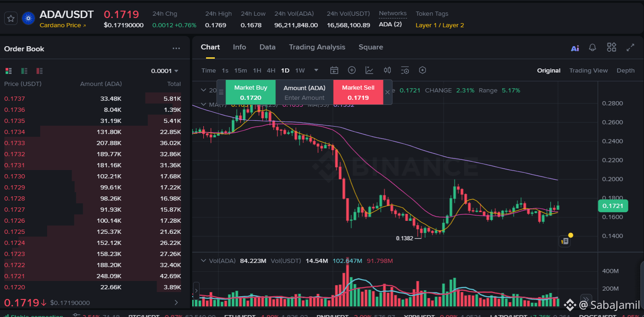The width and height of the screenshot is (644, 317).
Task: Click the 0.1721 current price label on axis
Action: (613, 206)
